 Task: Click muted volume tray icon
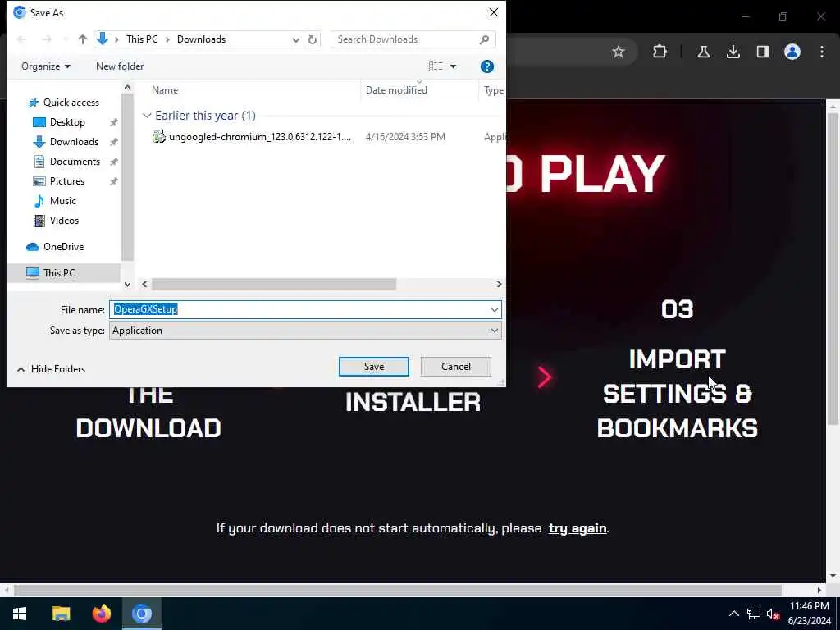pyautogui.click(x=773, y=614)
